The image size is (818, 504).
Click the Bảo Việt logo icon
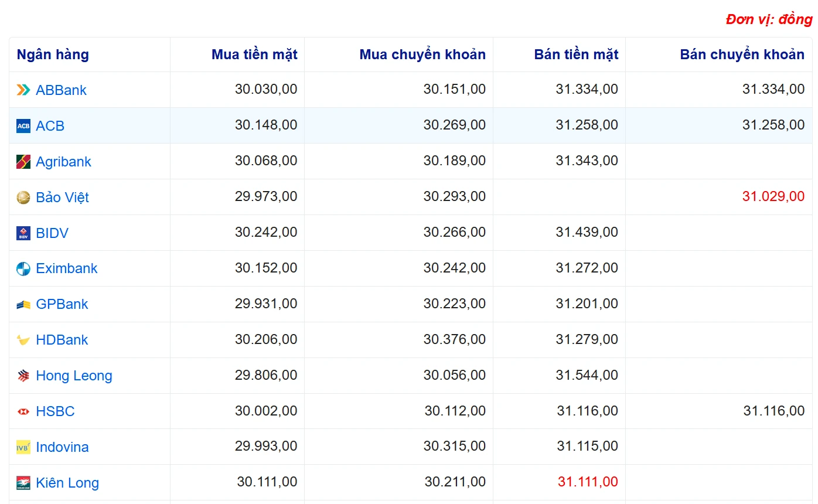click(x=23, y=197)
